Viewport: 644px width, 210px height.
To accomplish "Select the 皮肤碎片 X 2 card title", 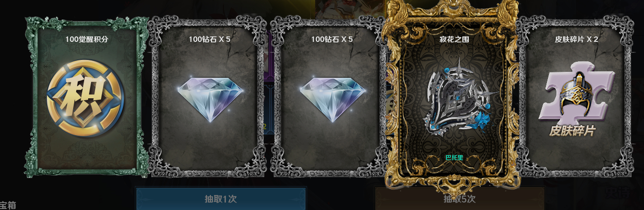I will pos(577,39).
